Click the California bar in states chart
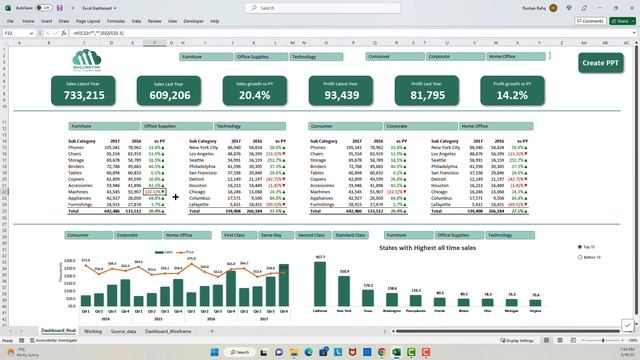This screenshot has height=360, width=640. coord(320,284)
